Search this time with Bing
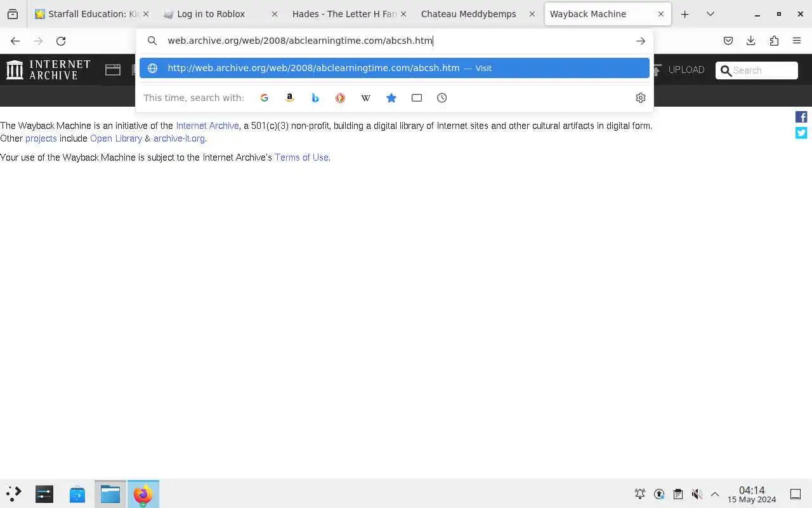812x508 pixels. (315, 98)
